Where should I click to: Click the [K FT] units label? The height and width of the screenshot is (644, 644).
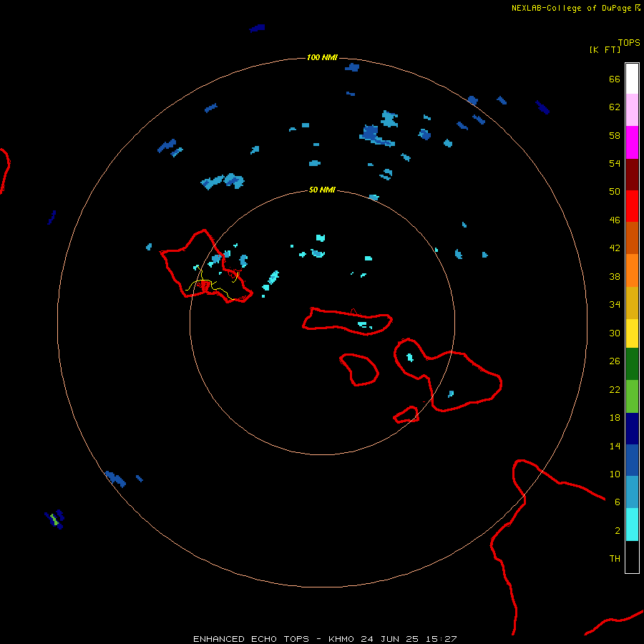[605, 49]
